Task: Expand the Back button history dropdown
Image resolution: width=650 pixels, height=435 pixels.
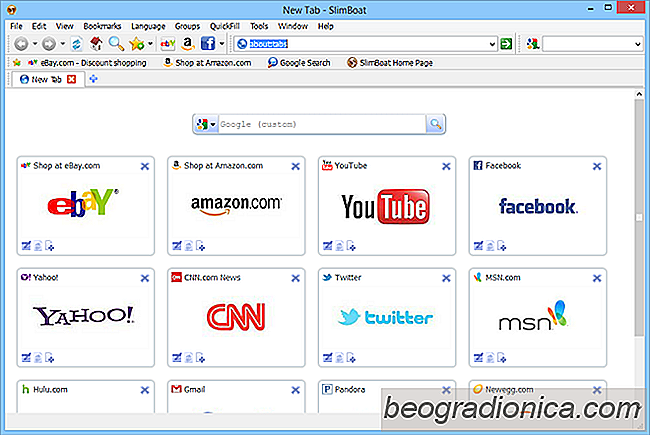Action: (35, 44)
